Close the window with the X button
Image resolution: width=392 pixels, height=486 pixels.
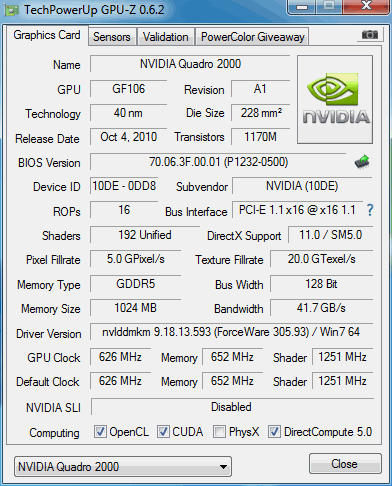click(367, 7)
